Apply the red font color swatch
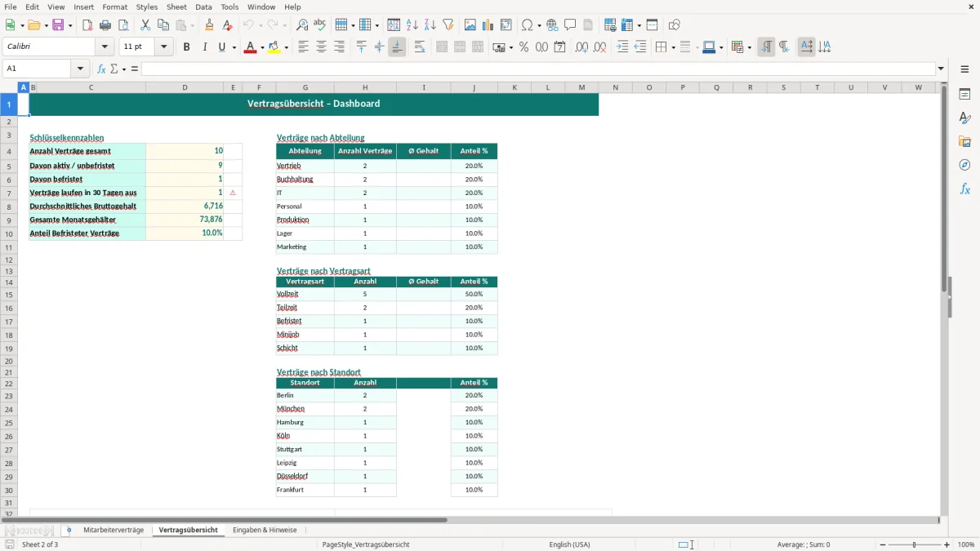The height and width of the screenshot is (551, 980). point(250,47)
